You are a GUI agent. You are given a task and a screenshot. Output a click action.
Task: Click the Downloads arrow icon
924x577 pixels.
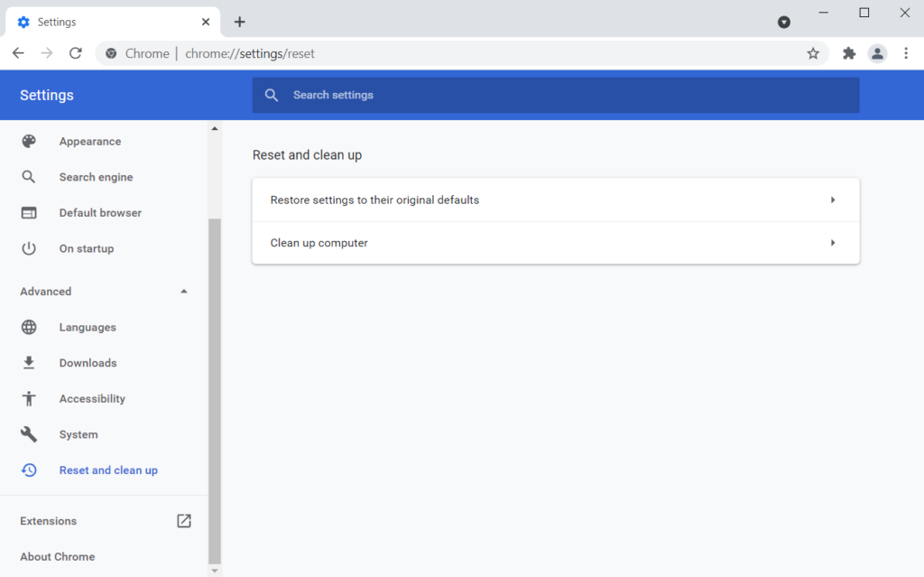click(29, 362)
